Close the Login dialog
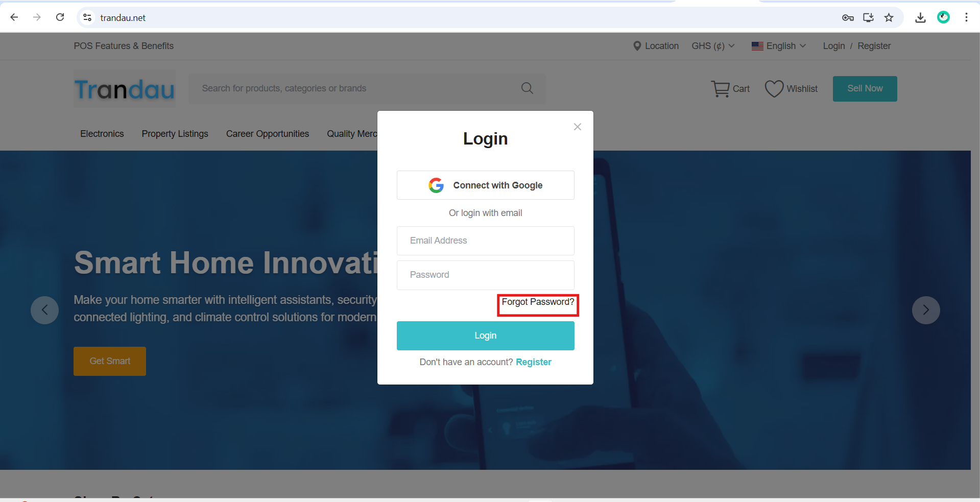The image size is (980, 502). point(578,127)
